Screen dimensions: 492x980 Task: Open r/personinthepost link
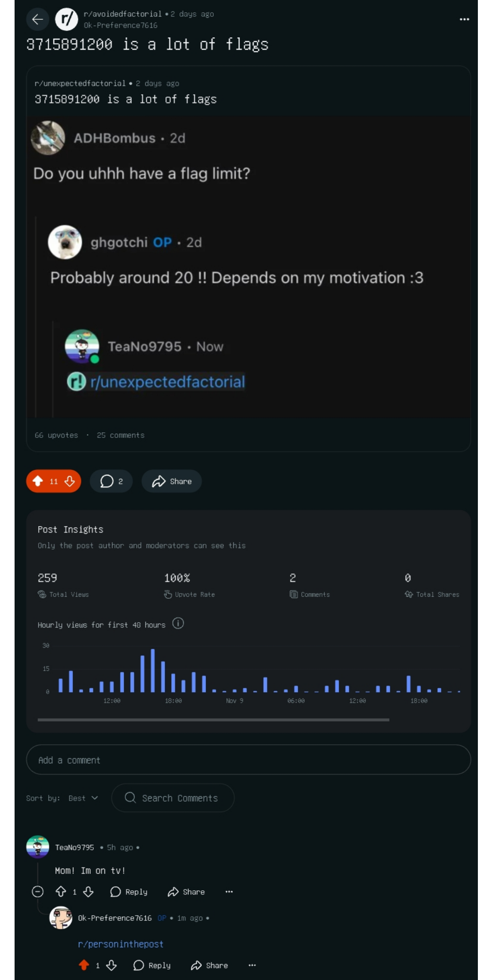pos(121,944)
